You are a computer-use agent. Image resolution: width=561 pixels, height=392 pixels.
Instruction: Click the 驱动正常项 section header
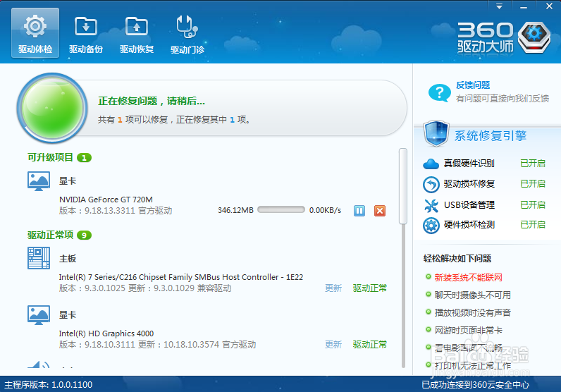click(51, 235)
